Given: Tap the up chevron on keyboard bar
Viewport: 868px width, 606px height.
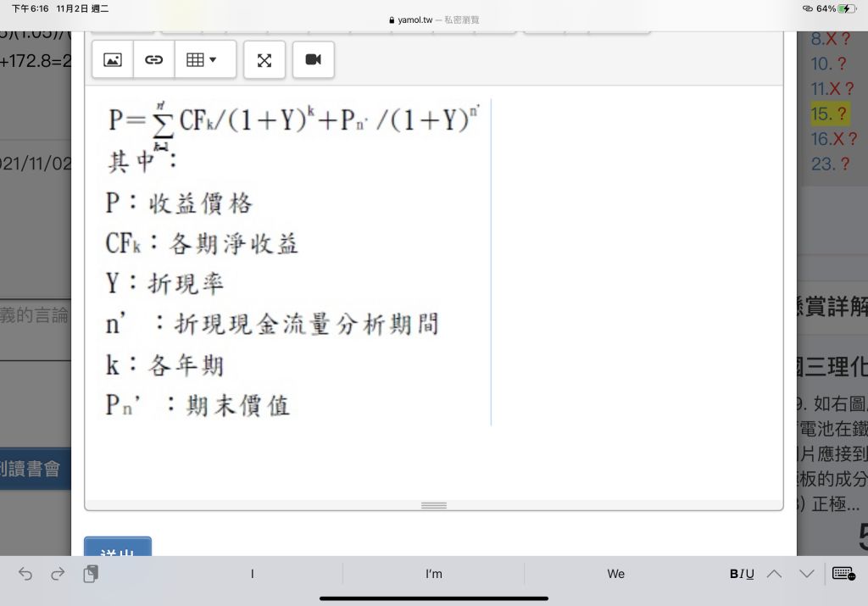Looking at the screenshot, I should pos(774,574).
